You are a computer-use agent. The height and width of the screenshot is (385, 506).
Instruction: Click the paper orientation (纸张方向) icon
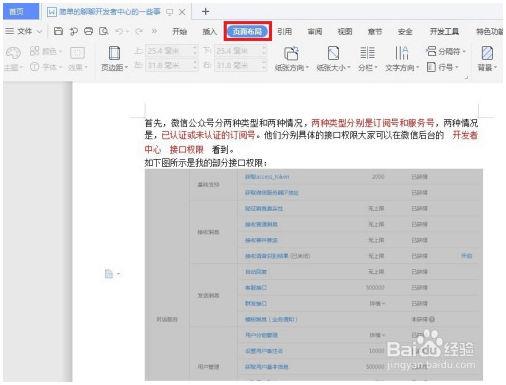click(291, 53)
